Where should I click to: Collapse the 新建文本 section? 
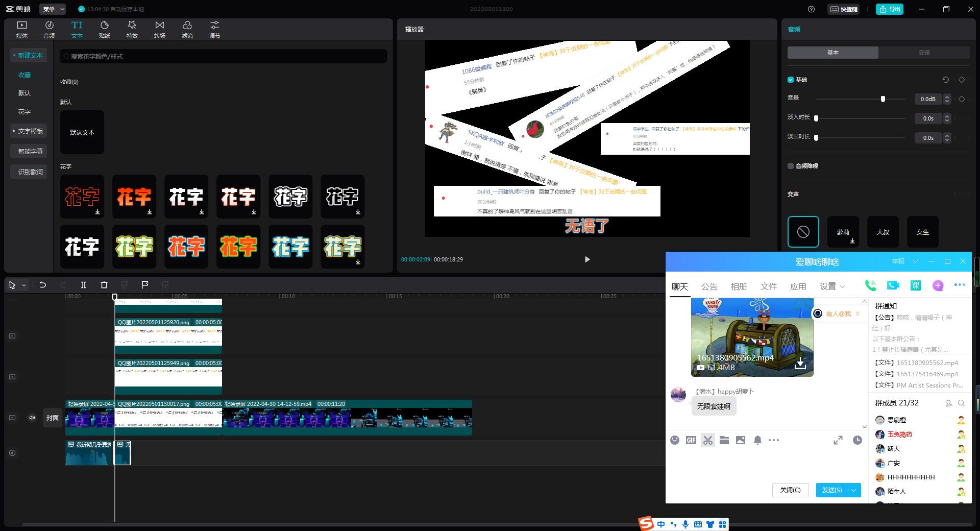[x=29, y=55]
